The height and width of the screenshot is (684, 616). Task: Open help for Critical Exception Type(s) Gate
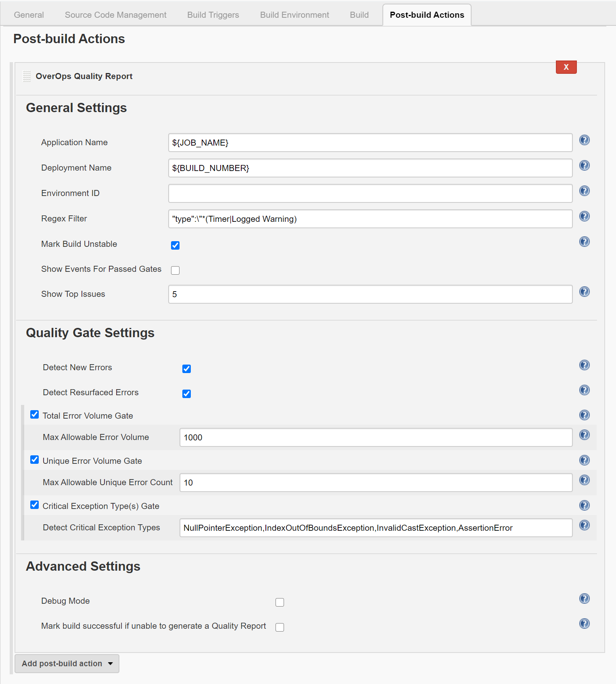pyautogui.click(x=584, y=505)
